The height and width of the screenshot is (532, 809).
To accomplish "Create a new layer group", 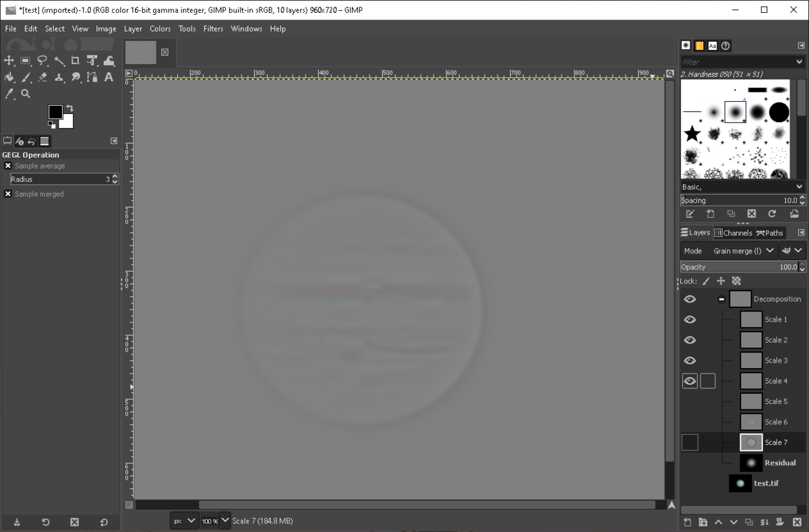I will 702,523.
